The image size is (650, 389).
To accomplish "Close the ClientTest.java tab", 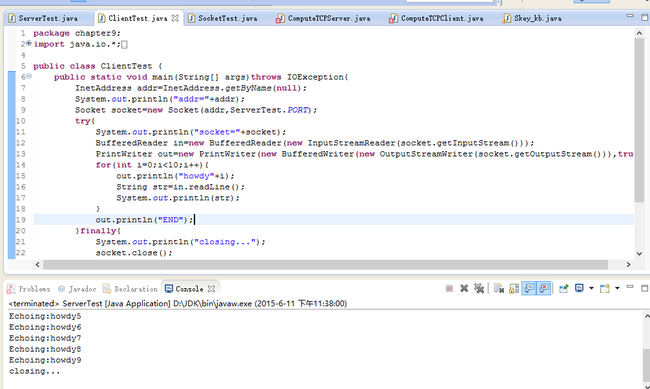I will tap(175, 18).
